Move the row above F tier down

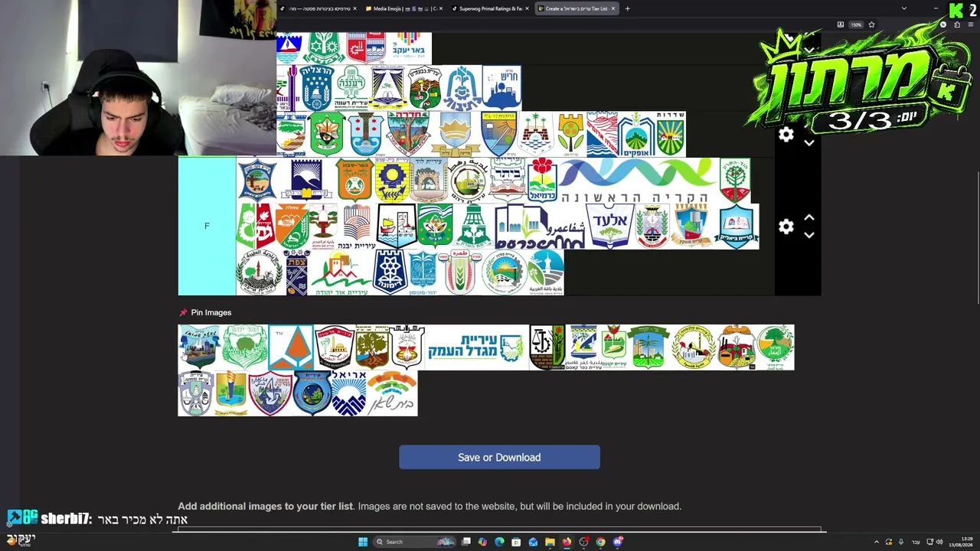[809, 143]
